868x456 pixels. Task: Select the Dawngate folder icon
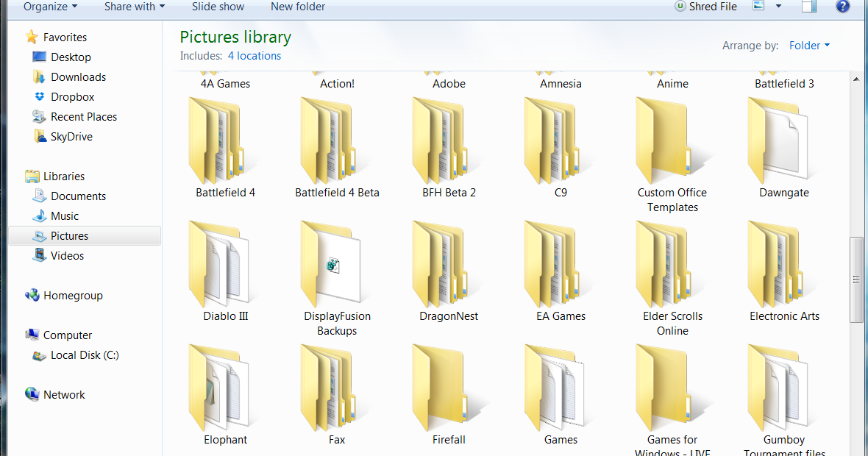click(x=778, y=141)
